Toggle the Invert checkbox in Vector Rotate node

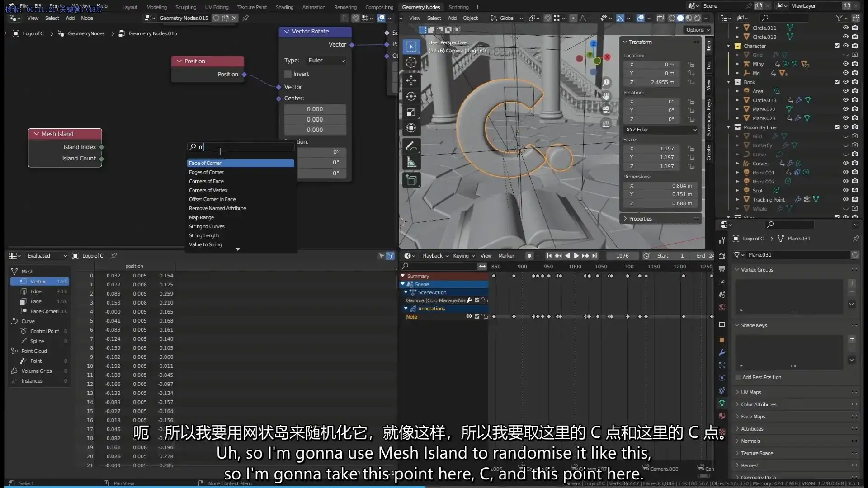(288, 74)
